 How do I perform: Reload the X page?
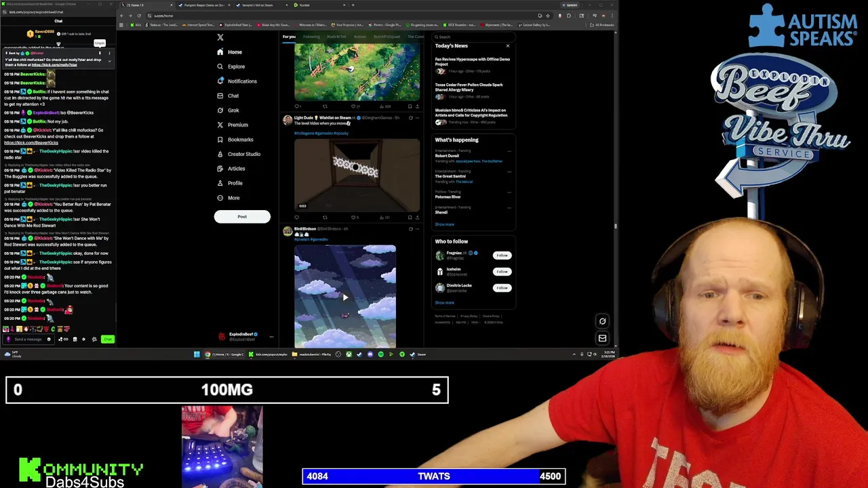coord(139,16)
